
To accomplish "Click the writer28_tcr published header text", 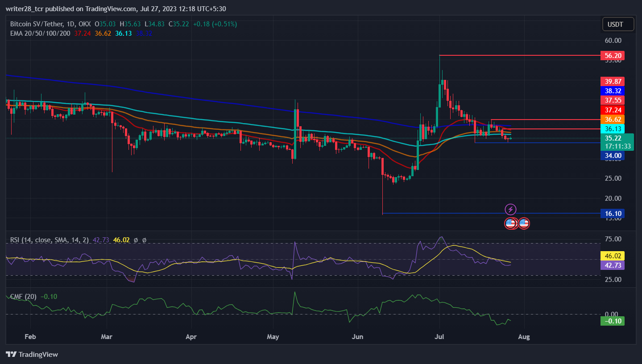I will tap(116, 8).
